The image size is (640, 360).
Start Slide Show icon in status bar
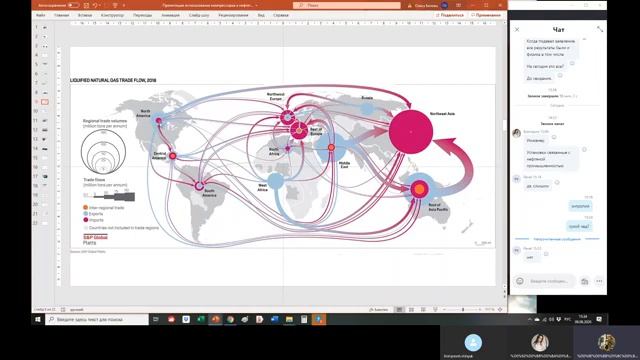coord(435,310)
